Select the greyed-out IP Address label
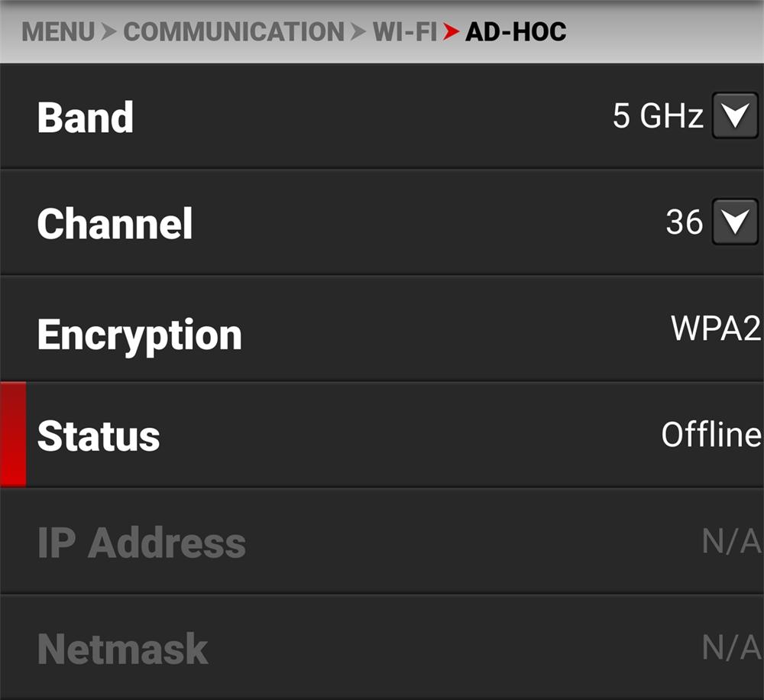Screen dimensions: 764x700 141,543
